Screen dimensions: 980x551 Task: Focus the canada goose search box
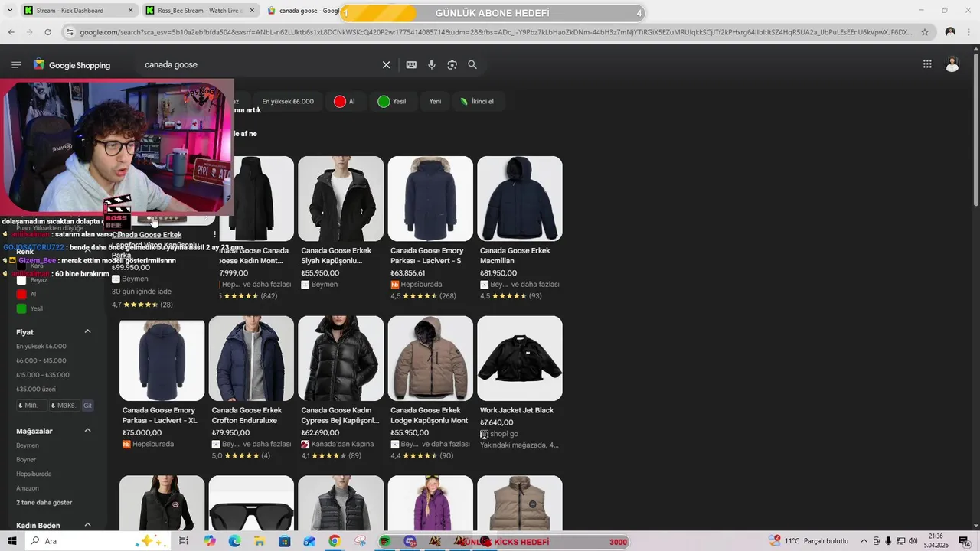[260, 65]
